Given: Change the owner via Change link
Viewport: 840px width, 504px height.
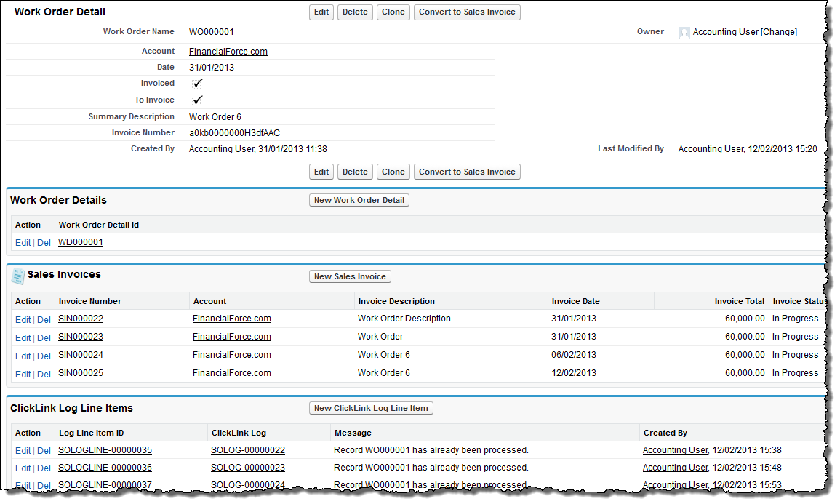Looking at the screenshot, I should tap(778, 32).
